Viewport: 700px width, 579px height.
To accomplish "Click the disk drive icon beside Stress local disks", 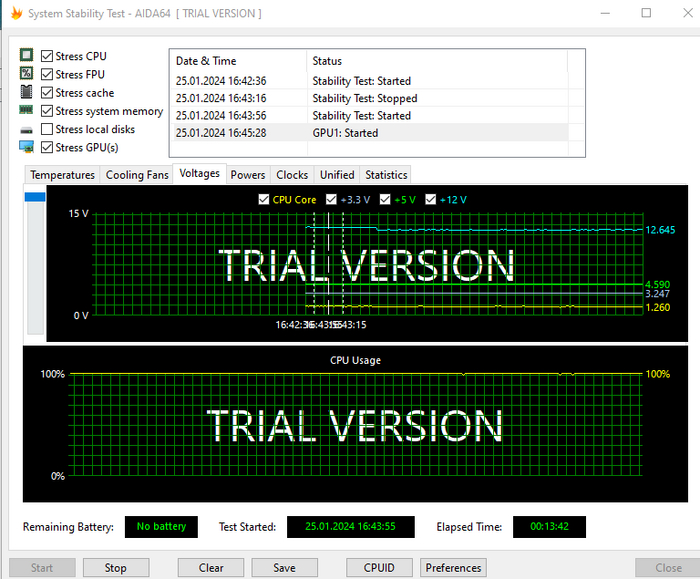I will pyautogui.click(x=27, y=129).
